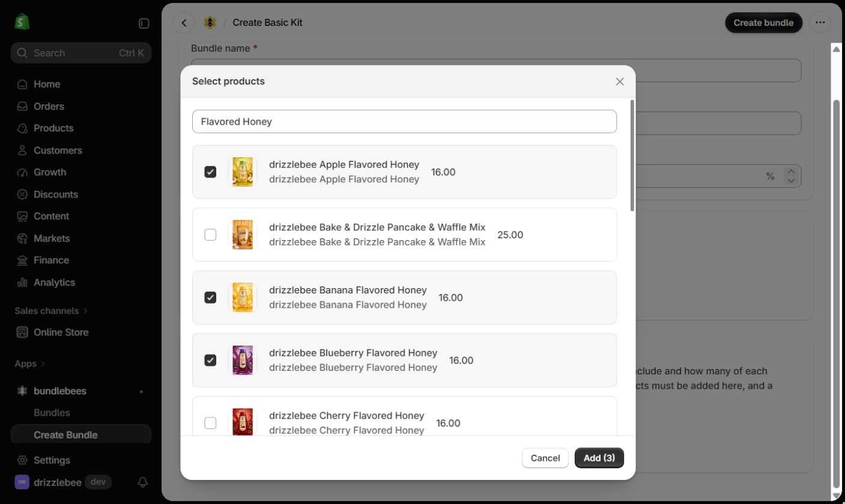
Task: Click the Products tag icon
Action: point(22,128)
